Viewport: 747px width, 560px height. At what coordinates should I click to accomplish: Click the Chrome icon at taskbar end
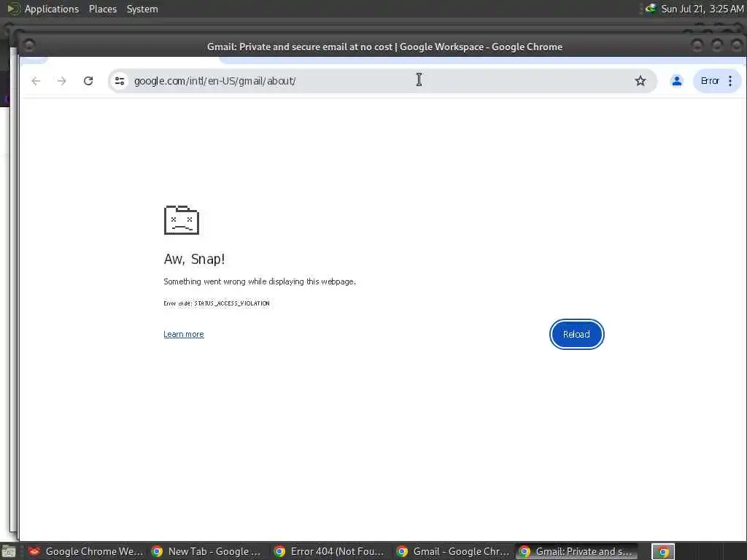(x=663, y=552)
